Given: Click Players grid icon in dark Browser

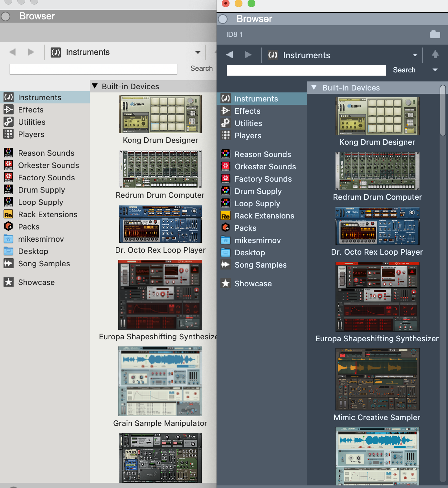Looking at the screenshot, I should 225,135.
